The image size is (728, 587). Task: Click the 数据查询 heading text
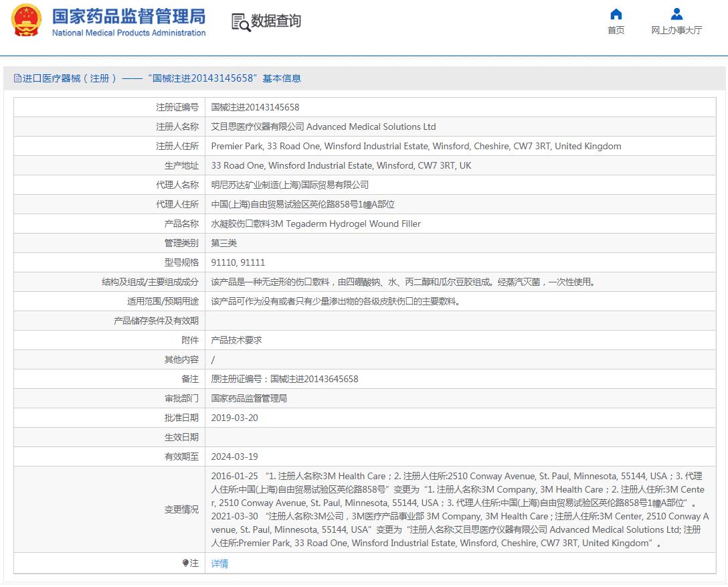point(276,21)
